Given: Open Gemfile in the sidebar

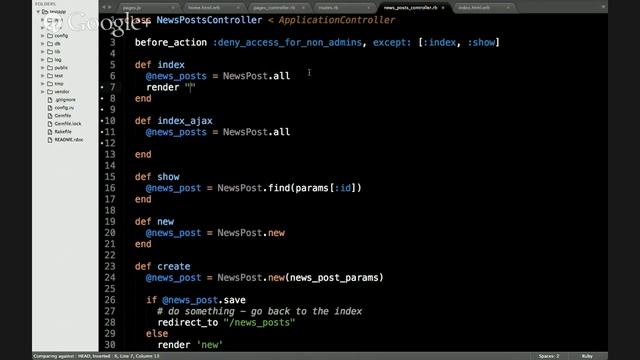Looking at the screenshot, I should pyautogui.click(x=62, y=116).
